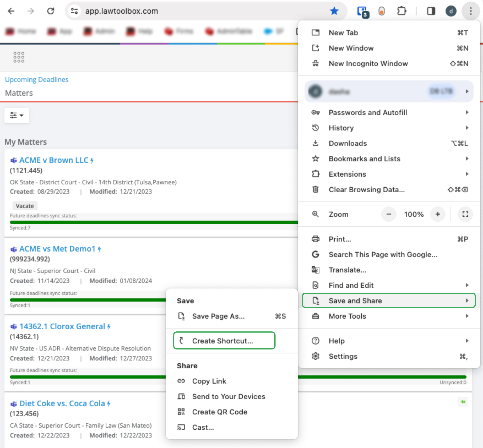This screenshot has height=448, width=483.
Task: Click the Teams icon beside ACME vs Met Demo1
Action: pyautogui.click(x=14, y=249)
